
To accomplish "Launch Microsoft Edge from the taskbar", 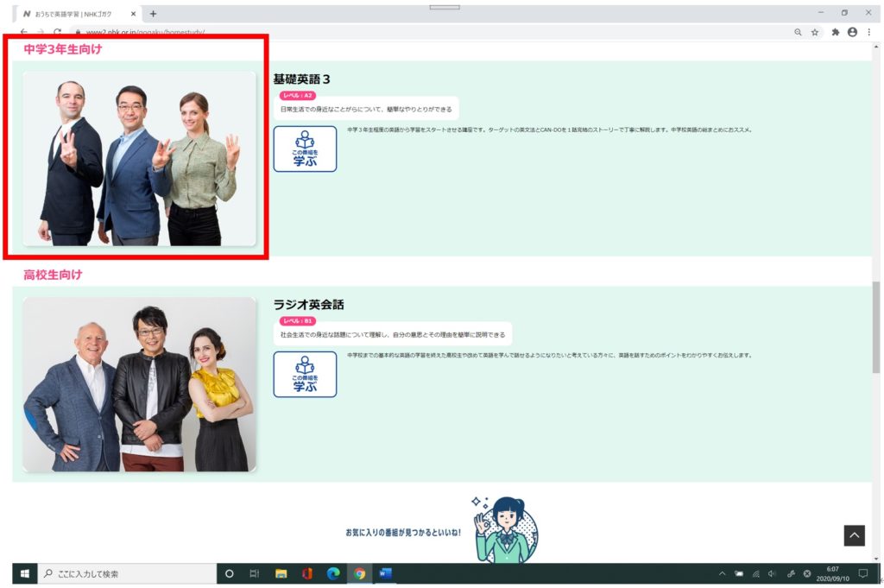I will coord(331,574).
